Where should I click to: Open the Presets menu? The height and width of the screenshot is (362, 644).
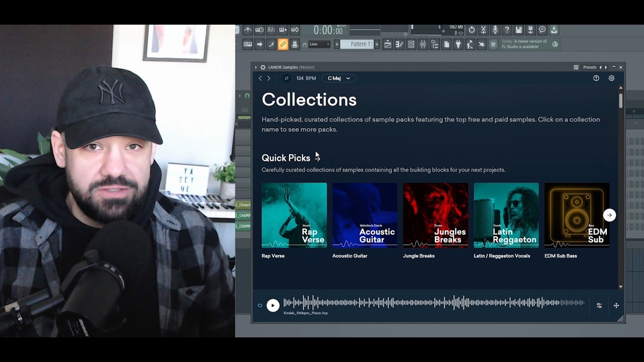(x=590, y=67)
